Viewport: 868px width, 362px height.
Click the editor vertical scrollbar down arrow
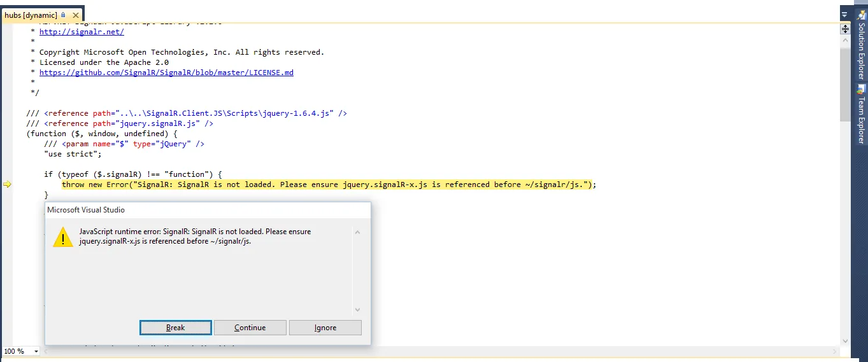coord(845,341)
